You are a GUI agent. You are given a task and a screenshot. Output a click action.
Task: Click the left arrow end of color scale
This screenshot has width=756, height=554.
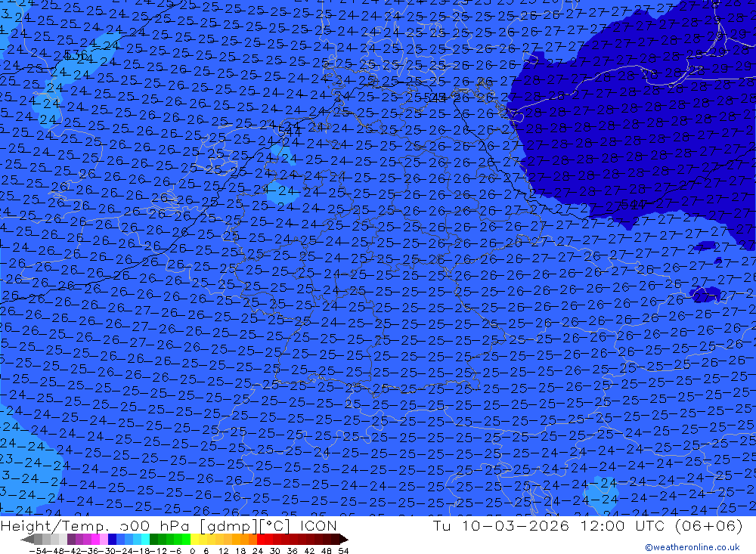(x=27, y=539)
